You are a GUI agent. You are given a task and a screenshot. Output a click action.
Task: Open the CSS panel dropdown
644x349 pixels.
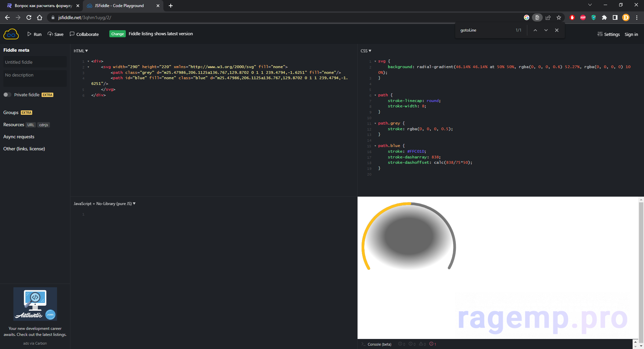coord(366,51)
